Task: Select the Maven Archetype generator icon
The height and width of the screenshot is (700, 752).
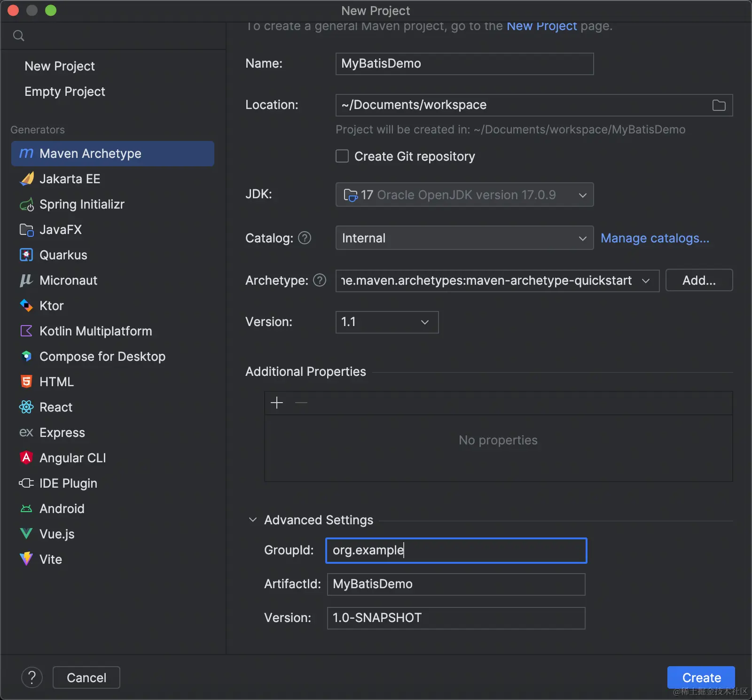Action: point(26,154)
